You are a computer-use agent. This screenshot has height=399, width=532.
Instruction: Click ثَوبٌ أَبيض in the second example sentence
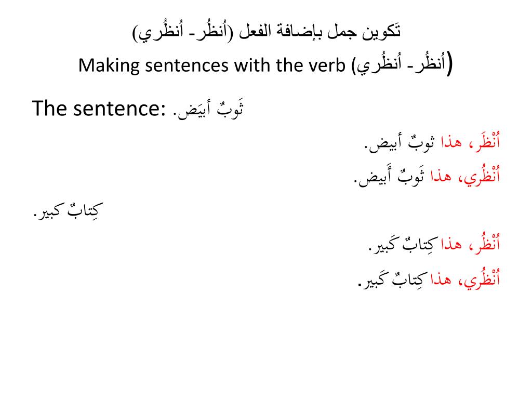[389, 177]
